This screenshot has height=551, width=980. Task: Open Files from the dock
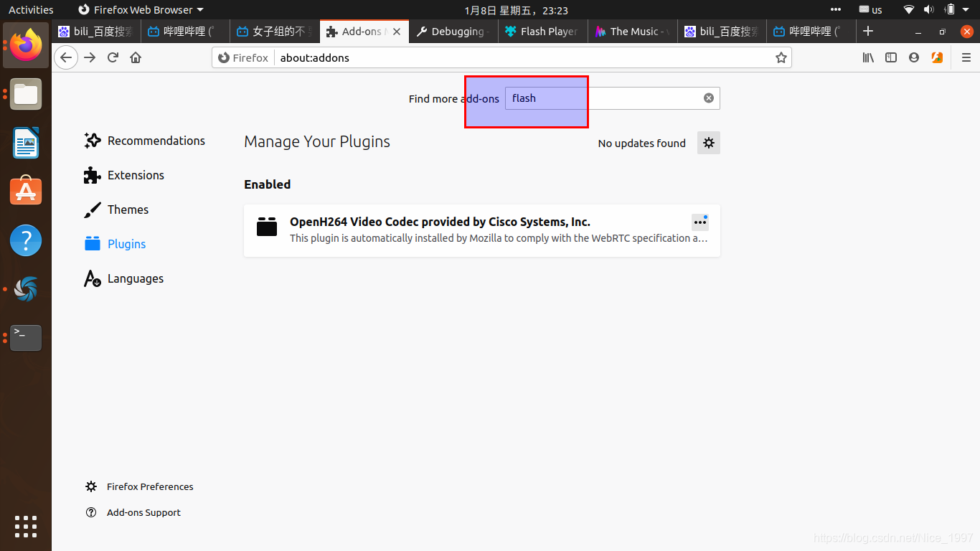pyautogui.click(x=26, y=94)
